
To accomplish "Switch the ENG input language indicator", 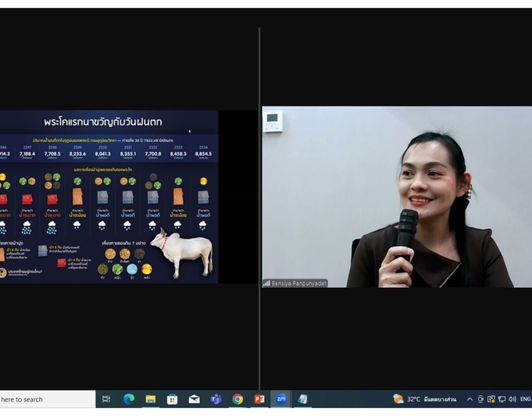I will pos(525,399).
